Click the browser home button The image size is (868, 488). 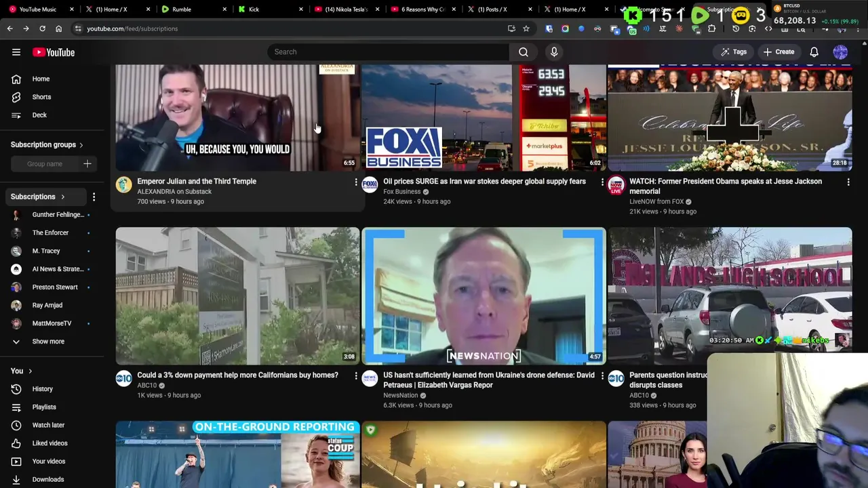pos(58,28)
